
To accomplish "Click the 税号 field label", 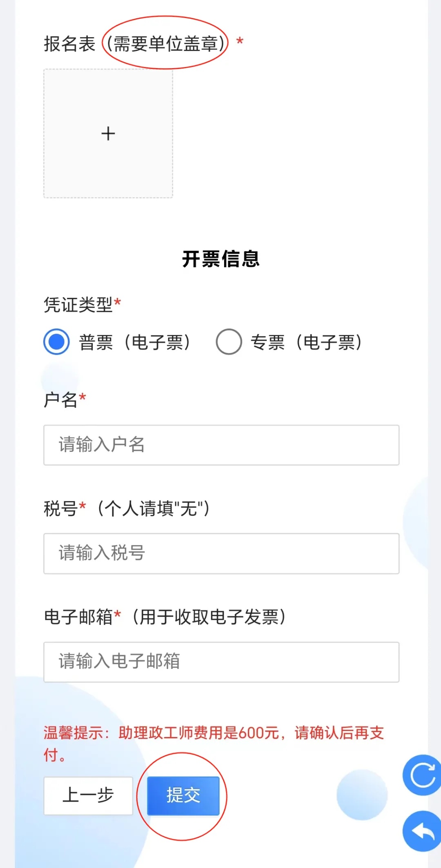I will pos(61,508).
